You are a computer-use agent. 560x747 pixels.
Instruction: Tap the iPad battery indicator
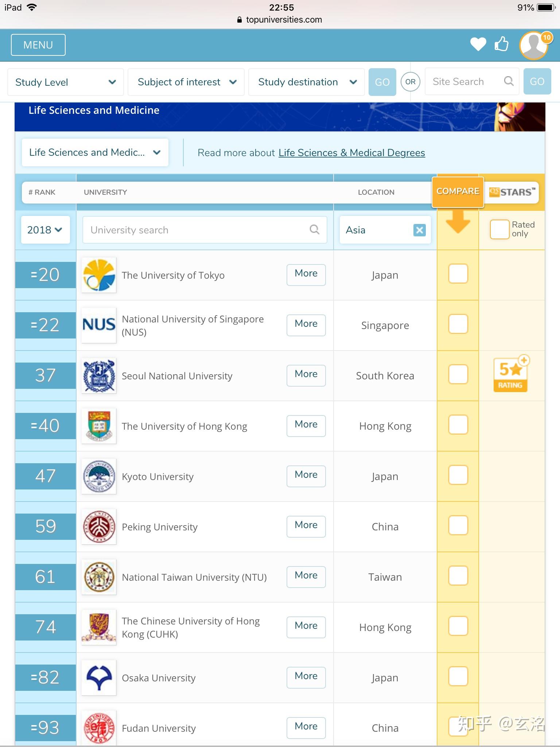tap(546, 8)
